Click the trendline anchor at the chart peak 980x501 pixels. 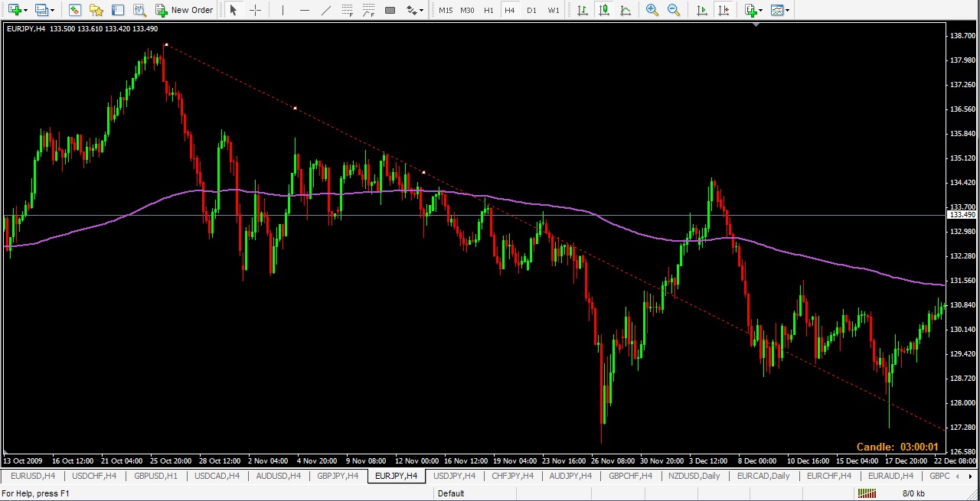[x=166, y=45]
